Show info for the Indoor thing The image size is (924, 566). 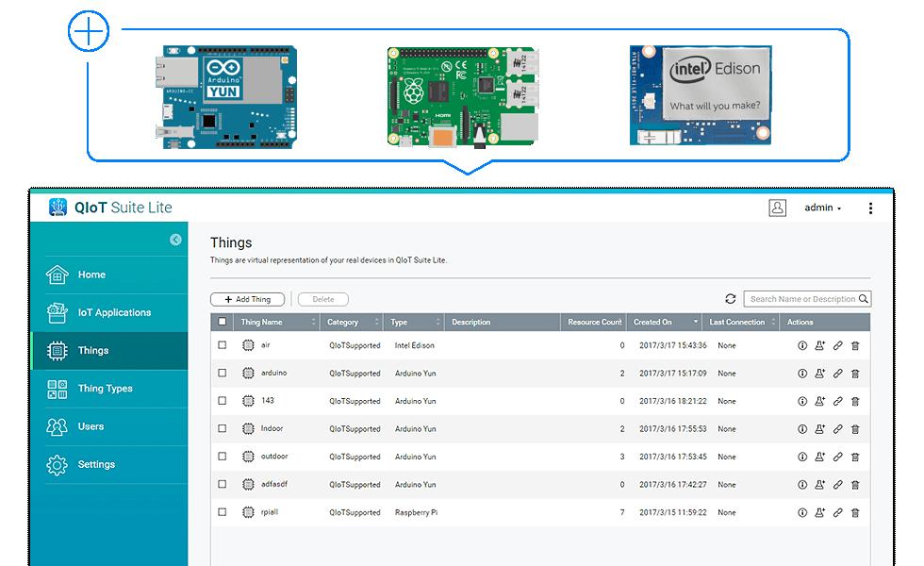802,428
